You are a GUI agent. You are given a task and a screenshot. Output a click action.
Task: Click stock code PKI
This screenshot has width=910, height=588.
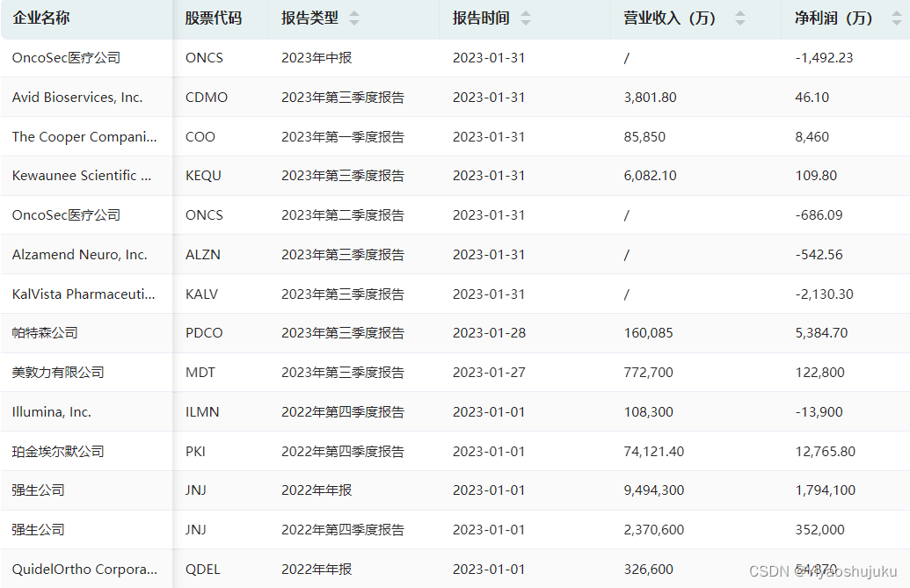(195, 451)
